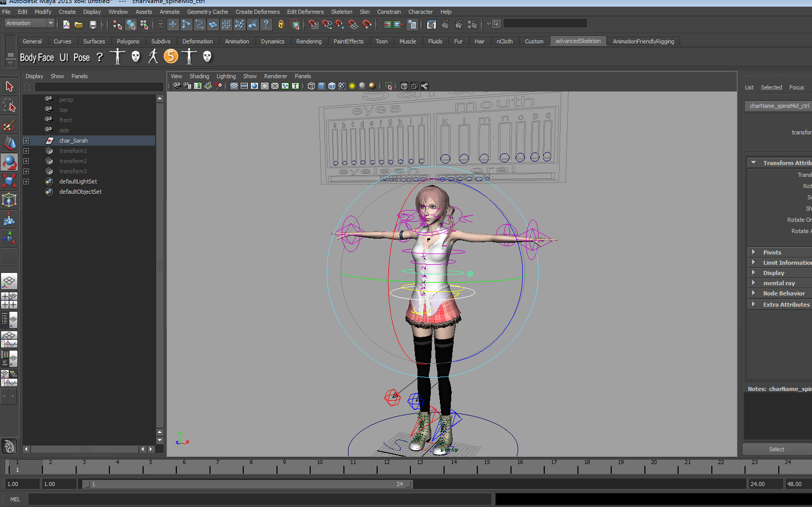Toggle smooth shade all in viewport
This screenshot has height=507, width=812.
point(321,86)
